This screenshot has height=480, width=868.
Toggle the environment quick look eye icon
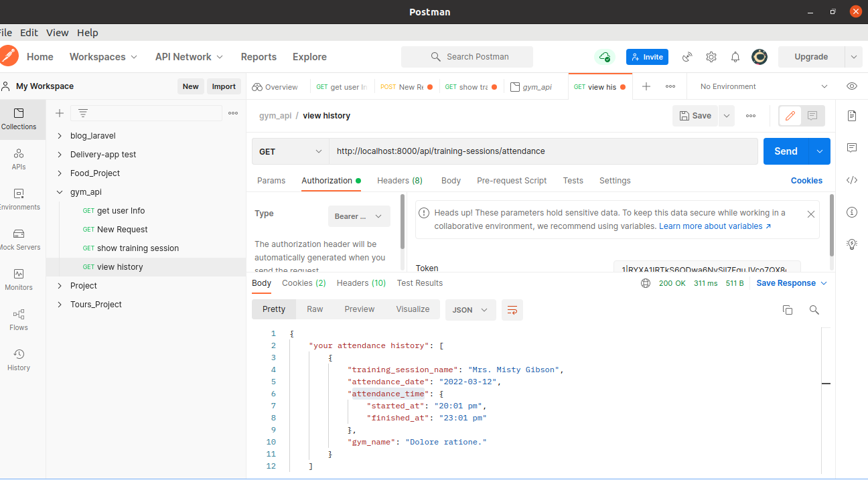(851, 86)
